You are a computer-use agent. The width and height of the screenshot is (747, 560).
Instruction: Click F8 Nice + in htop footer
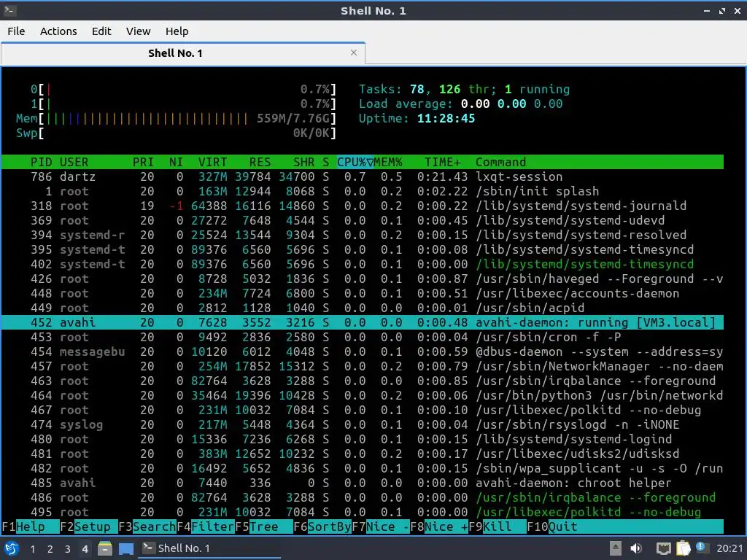point(438,526)
